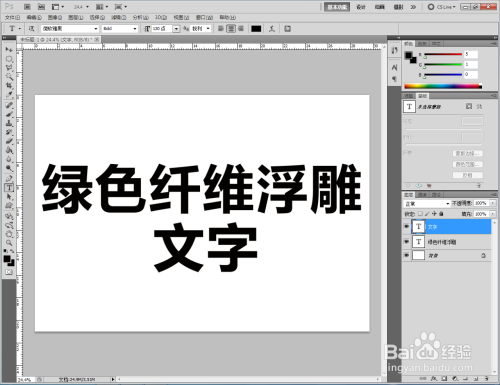Select the Zoom tool in toolbox
The width and height of the screenshot is (500, 385).
pyautogui.click(x=9, y=243)
